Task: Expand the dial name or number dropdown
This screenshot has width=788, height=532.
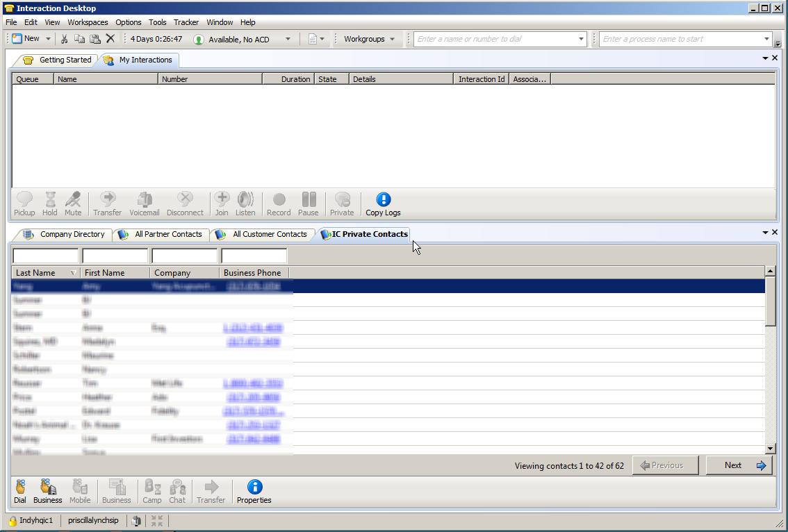Action: click(581, 40)
